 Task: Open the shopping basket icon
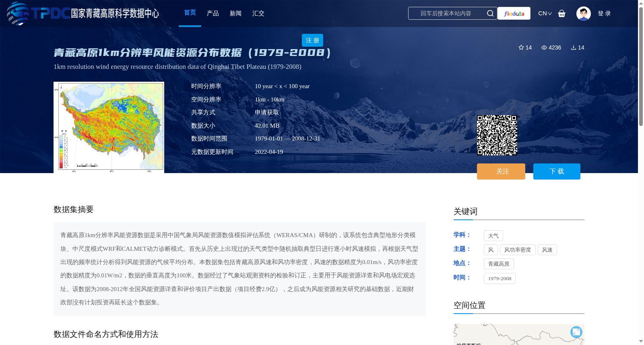pyautogui.click(x=561, y=13)
